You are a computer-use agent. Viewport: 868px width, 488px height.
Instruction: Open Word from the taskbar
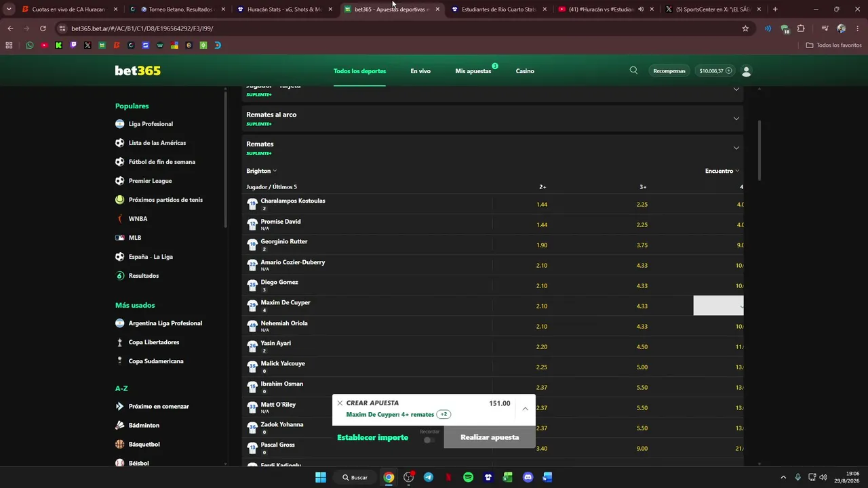pos(547,477)
